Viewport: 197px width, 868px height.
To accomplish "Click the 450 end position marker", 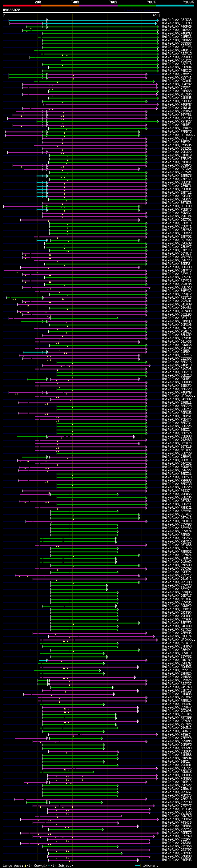I will coord(155,15).
